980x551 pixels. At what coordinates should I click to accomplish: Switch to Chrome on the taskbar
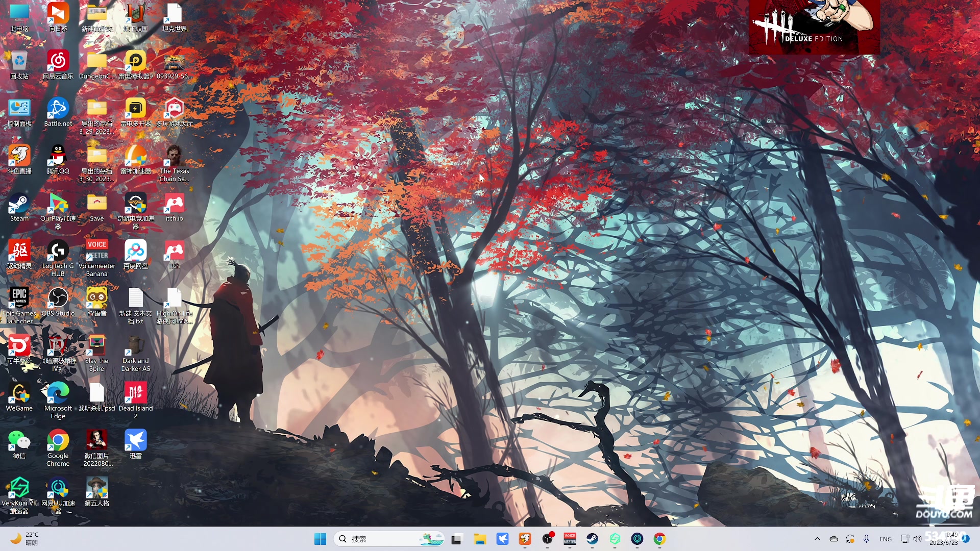(x=659, y=539)
